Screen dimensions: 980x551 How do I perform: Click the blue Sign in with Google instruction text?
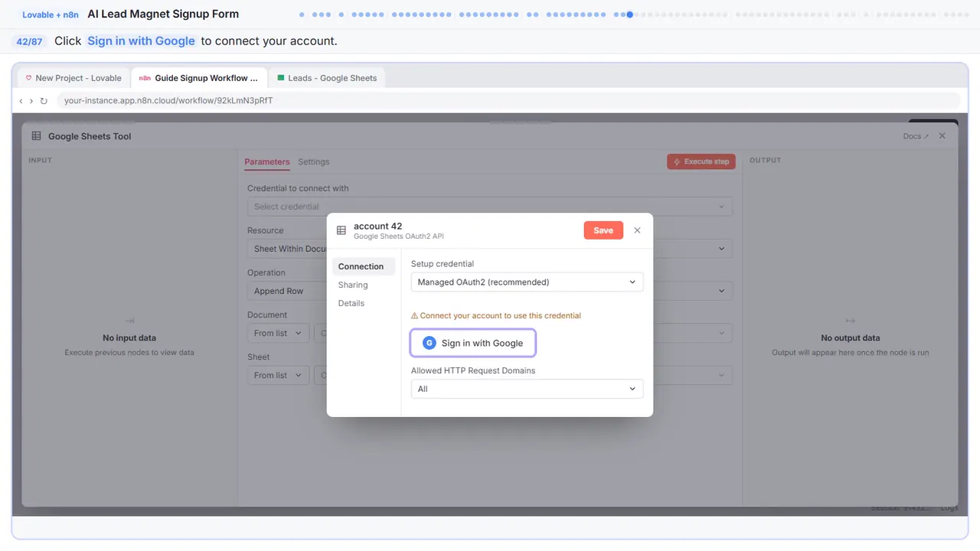pos(141,41)
